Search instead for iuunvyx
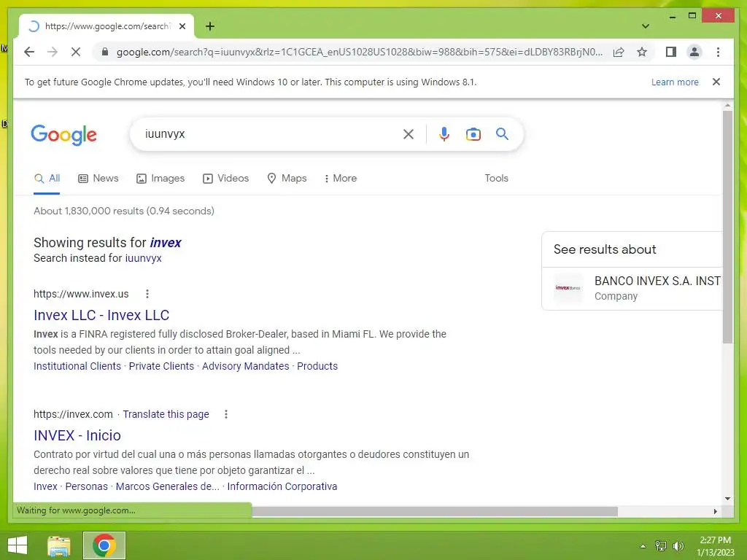The image size is (747, 560). pyautogui.click(x=143, y=258)
